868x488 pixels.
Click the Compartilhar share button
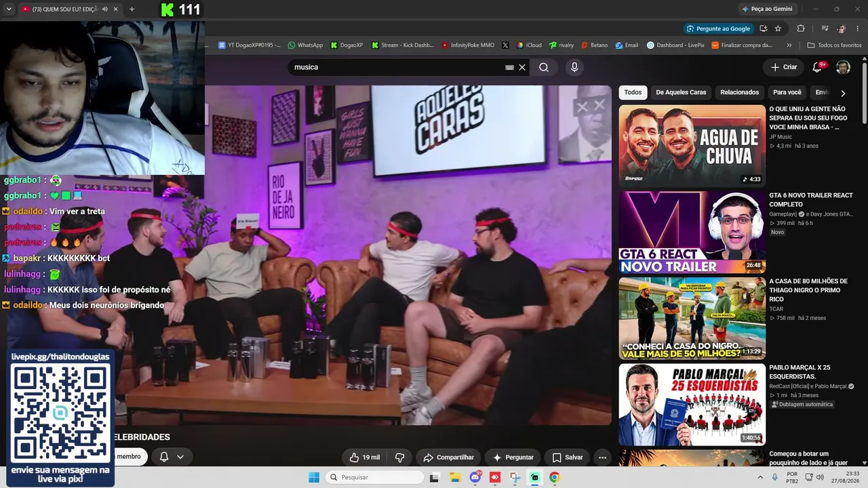[x=448, y=457]
